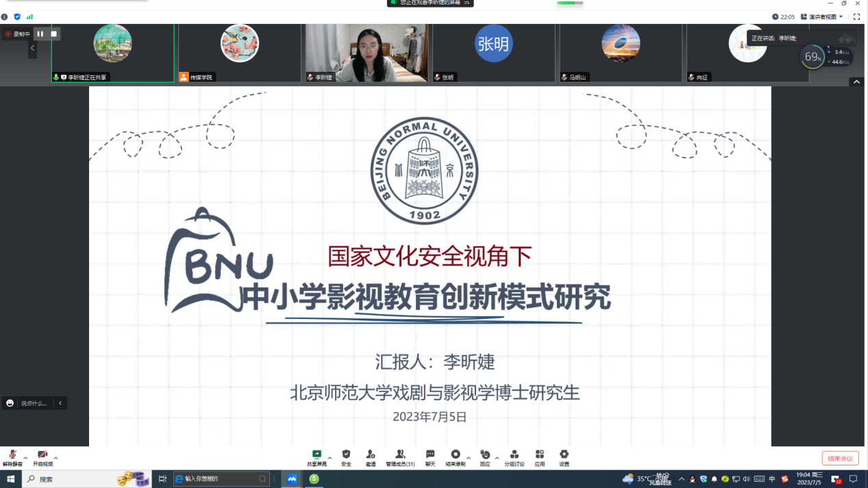Select 李昕婕 webcam video thumbnail
The width and height of the screenshot is (868, 488).
(x=367, y=53)
